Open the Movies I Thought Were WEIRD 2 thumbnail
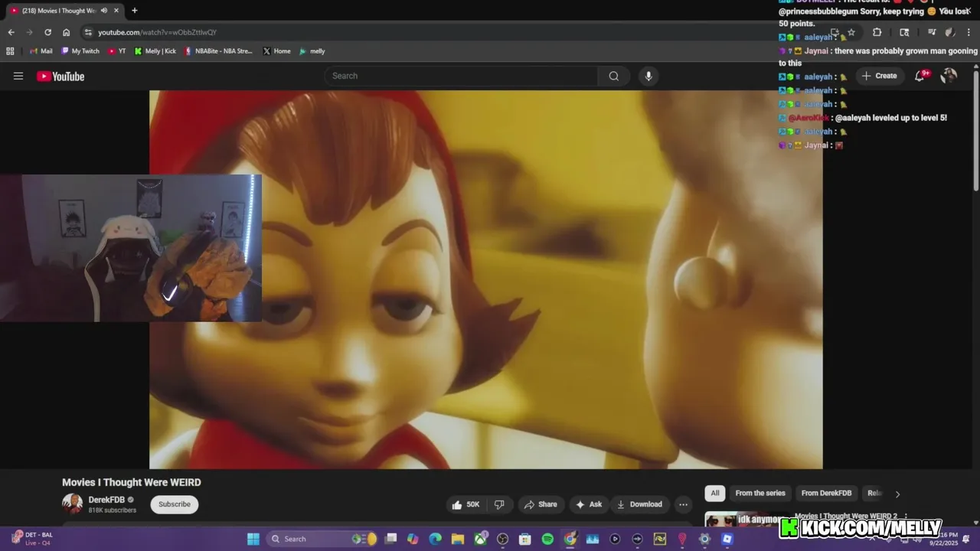Screen dimensions: 980x551 [746, 520]
